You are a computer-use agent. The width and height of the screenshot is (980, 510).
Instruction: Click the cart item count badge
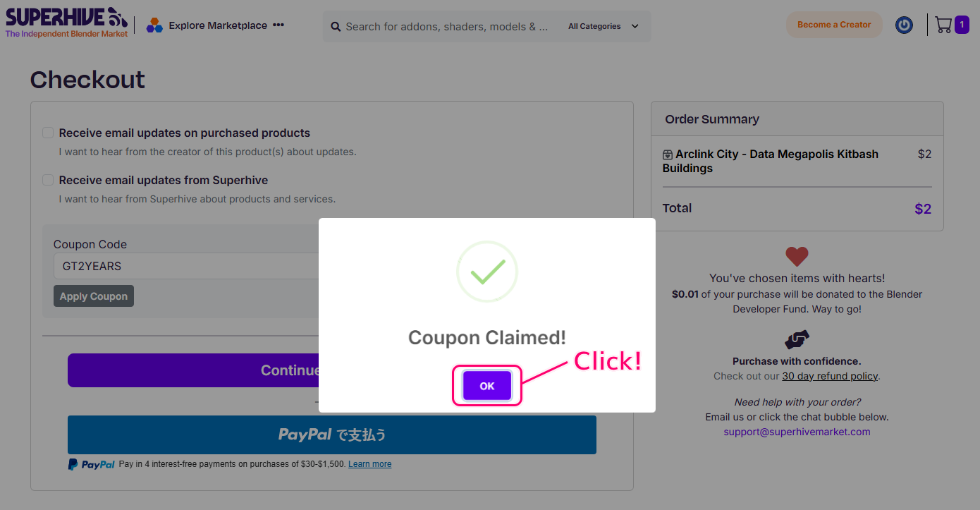(x=962, y=25)
